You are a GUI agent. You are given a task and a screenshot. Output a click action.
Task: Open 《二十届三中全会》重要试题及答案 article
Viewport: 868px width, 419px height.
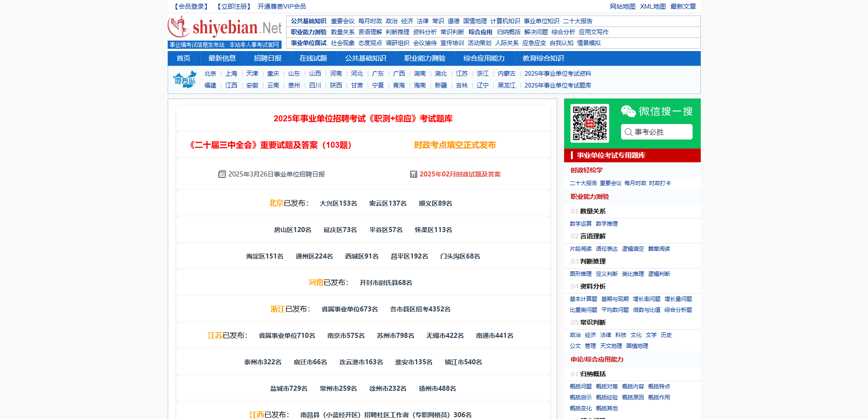click(x=271, y=145)
